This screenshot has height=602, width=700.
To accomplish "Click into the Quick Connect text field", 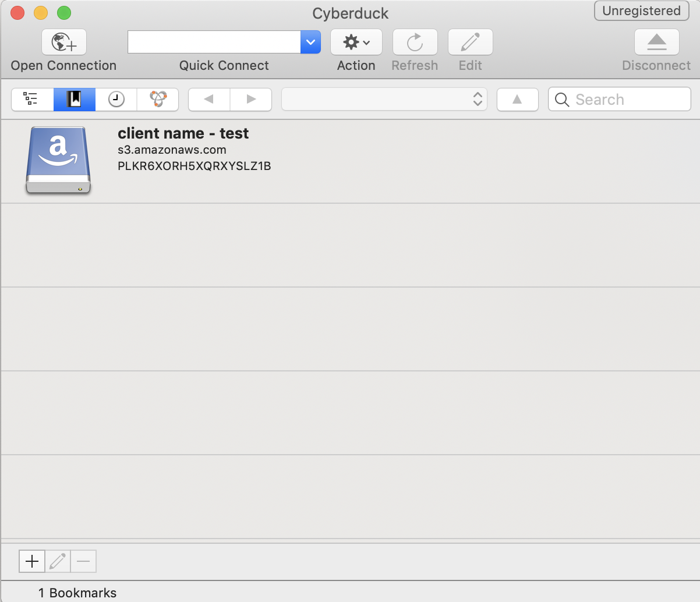I will (214, 42).
